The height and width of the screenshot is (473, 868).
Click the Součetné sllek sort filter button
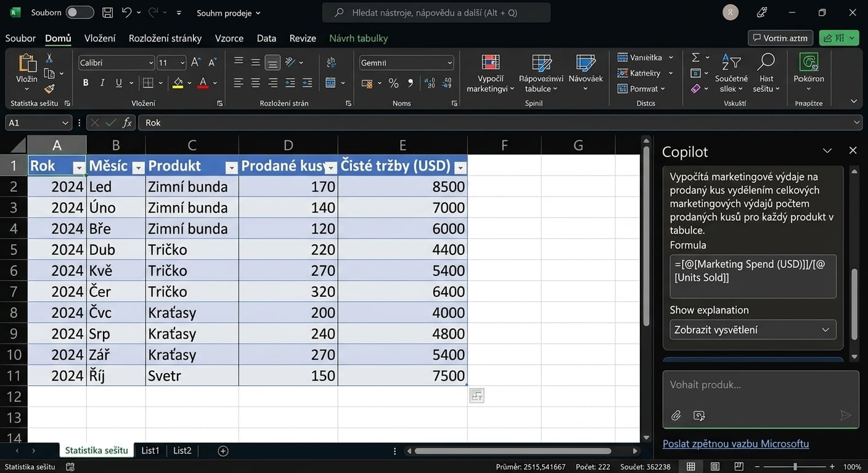732,73
